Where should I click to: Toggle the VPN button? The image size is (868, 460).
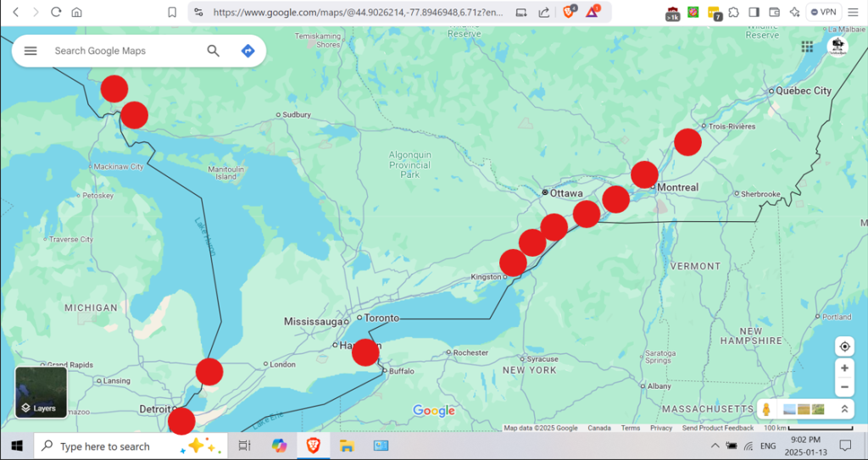point(824,12)
